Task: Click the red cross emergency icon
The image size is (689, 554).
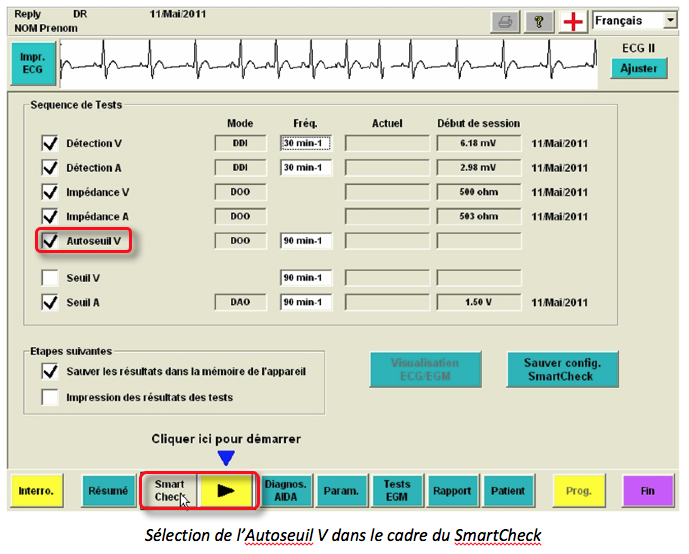Action: point(572,22)
